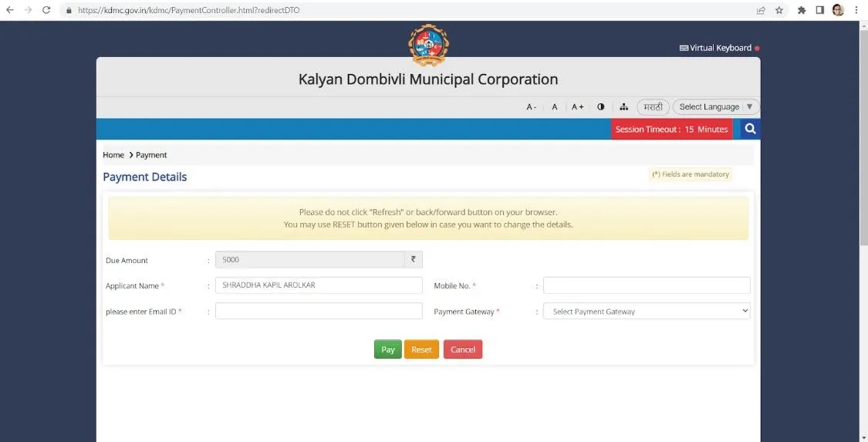Viewport: 868px width, 442px height.
Task: Open the Select Payment Gateway dropdown
Action: (647, 311)
